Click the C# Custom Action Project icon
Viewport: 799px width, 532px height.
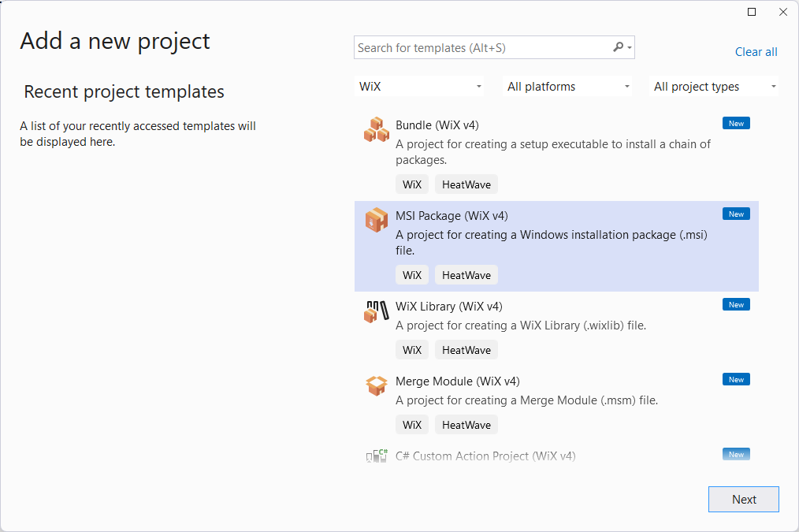pos(376,456)
